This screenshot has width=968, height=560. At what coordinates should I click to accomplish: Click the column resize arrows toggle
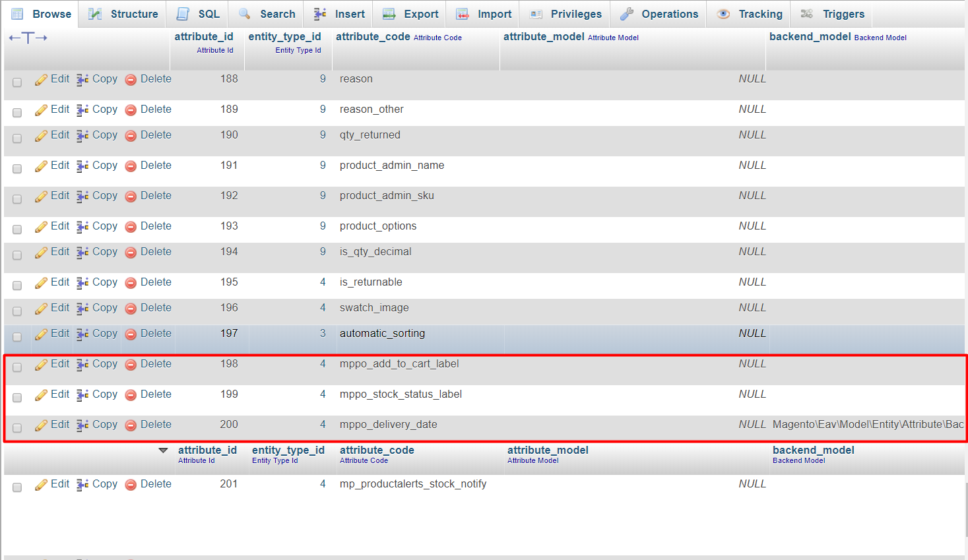click(x=28, y=38)
